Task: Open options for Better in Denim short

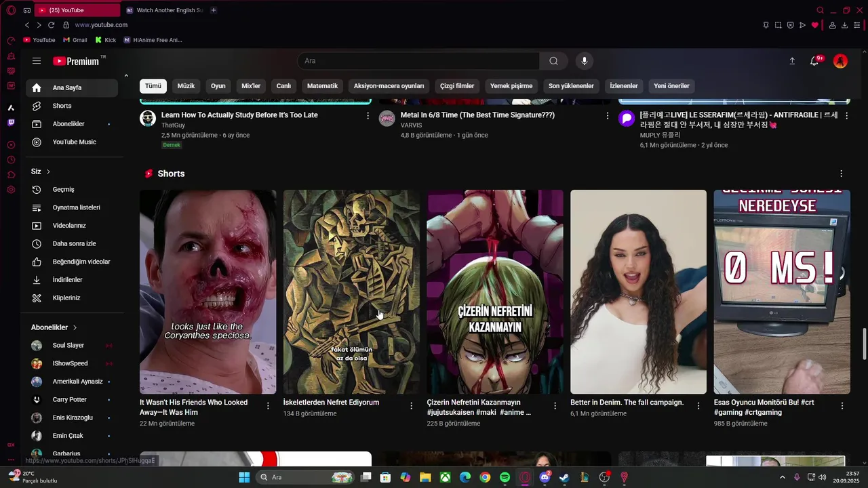Action: (698, 406)
